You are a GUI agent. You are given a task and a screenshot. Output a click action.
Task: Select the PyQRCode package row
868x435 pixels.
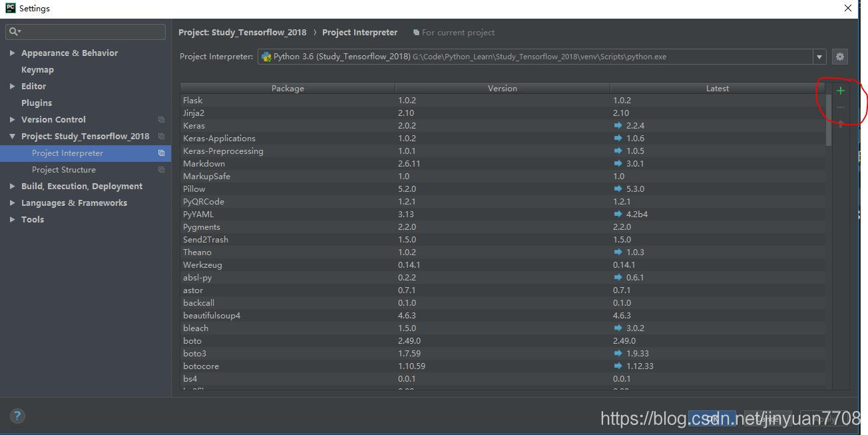point(503,202)
